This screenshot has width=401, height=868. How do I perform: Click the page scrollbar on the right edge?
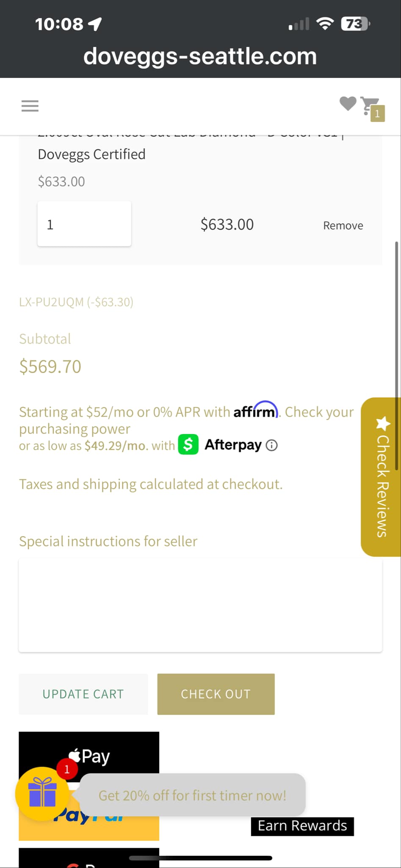[x=397, y=356]
